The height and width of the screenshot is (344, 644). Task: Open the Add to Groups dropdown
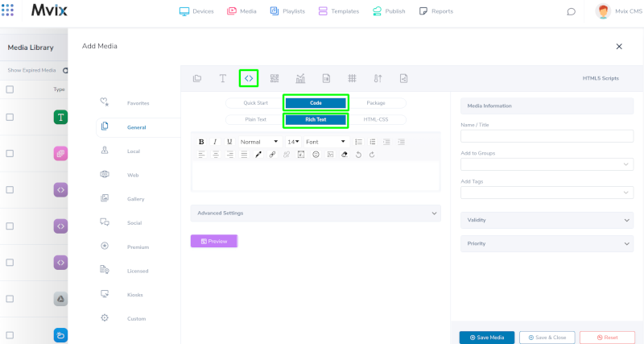click(x=547, y=164)
